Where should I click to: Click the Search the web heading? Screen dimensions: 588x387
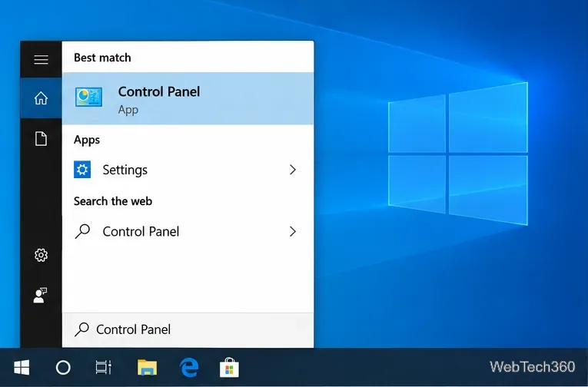tap(113, 201)
